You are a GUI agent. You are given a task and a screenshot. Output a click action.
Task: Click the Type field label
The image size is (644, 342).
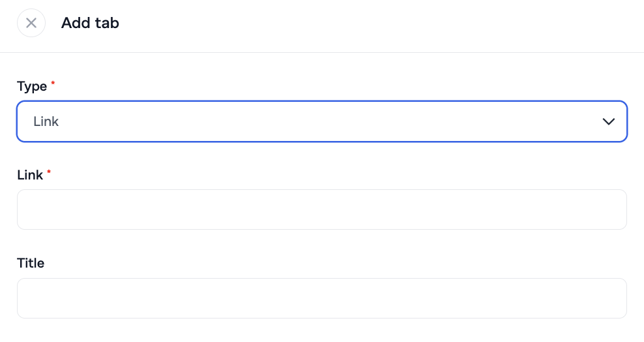(x=32, y=86)
